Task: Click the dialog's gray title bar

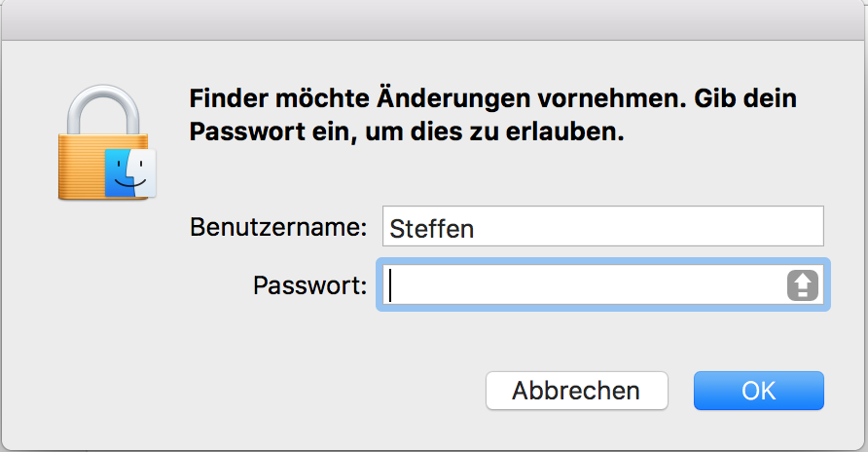Action: point(434,19)
